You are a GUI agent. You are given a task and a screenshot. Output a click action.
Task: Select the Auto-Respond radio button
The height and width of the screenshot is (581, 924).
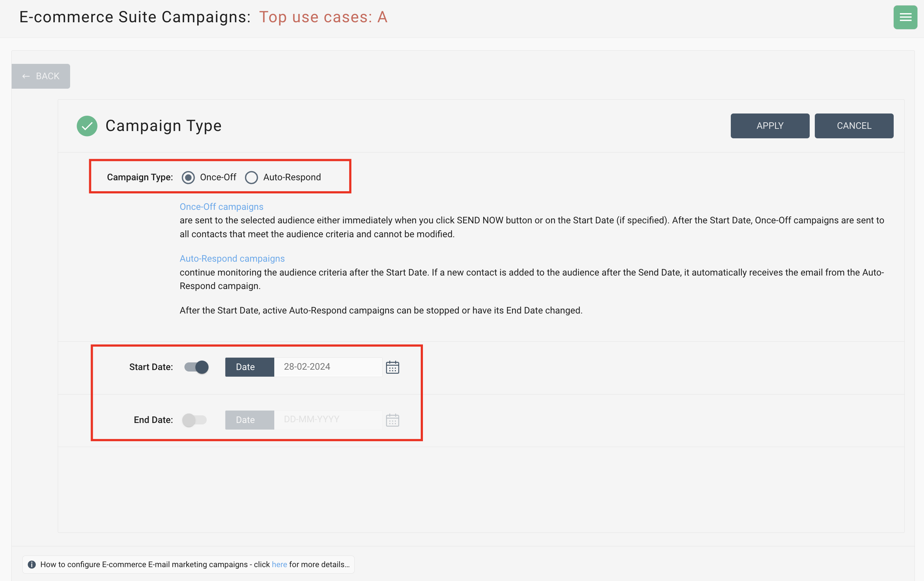[251, 177]
